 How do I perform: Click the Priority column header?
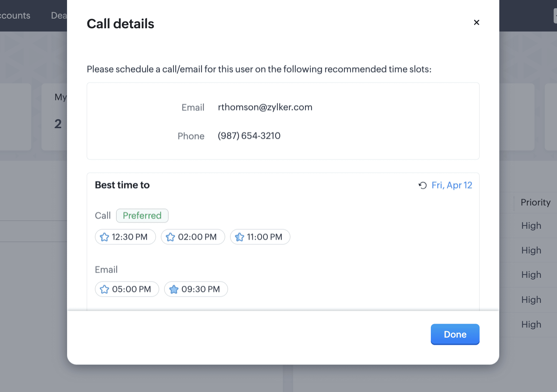[x=535, y=203]
